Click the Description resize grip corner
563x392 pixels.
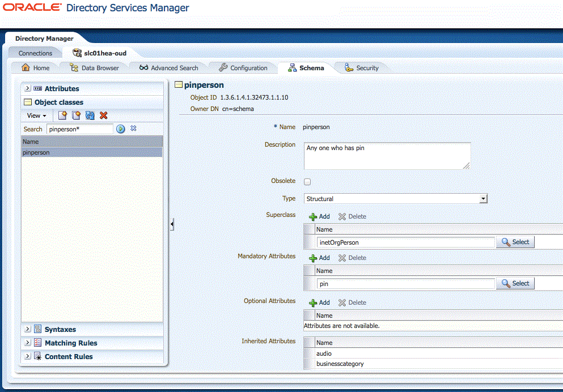pyautogui.click(x=467, y=166)
